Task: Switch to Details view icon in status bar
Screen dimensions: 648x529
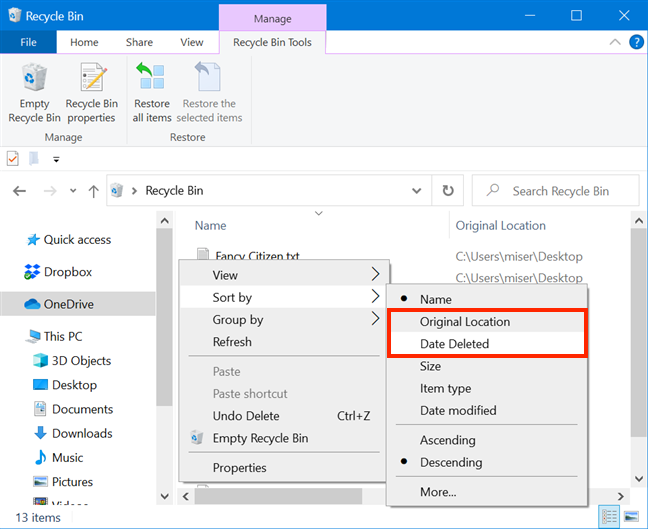Action: [x=609, y=517]
